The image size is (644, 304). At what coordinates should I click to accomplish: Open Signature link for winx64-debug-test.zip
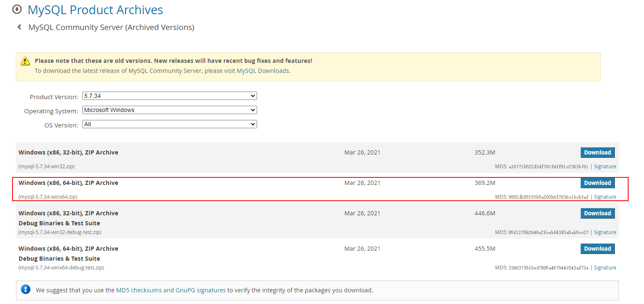click(x=605, y=267)
